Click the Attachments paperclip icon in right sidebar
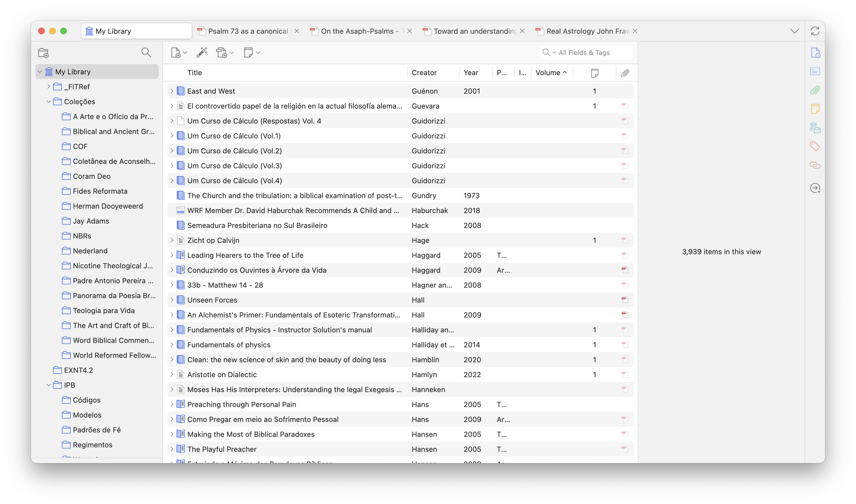The width and height of the screenshot is (856, 504). pyautogui.click(x=815, y=90)
